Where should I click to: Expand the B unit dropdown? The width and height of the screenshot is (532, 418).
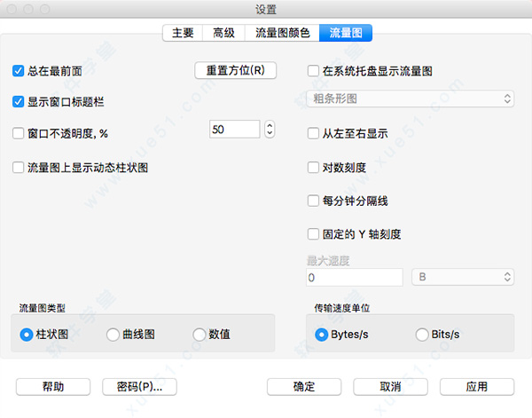(x=463, y=277)
